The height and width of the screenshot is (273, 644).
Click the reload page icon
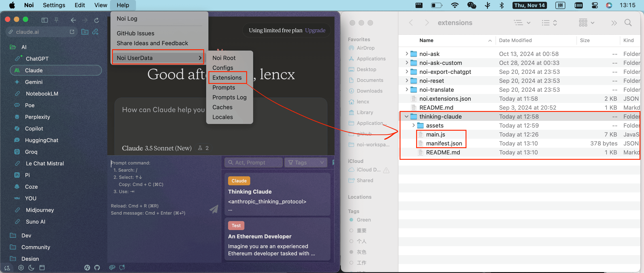(97, 20)
